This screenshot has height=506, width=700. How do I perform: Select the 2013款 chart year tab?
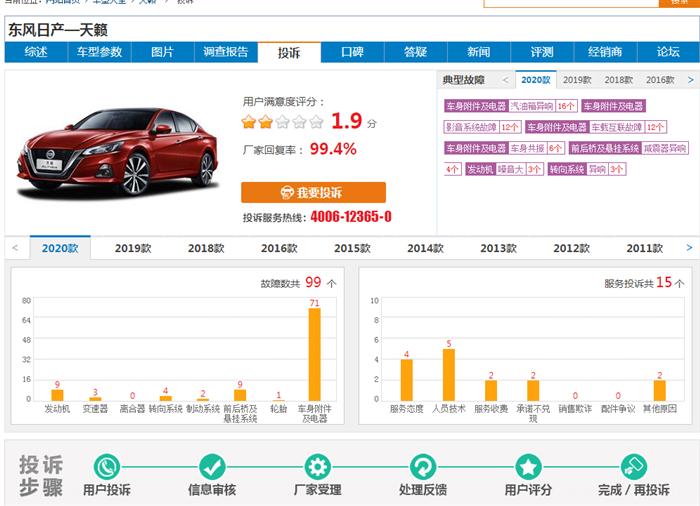point(499,248)
